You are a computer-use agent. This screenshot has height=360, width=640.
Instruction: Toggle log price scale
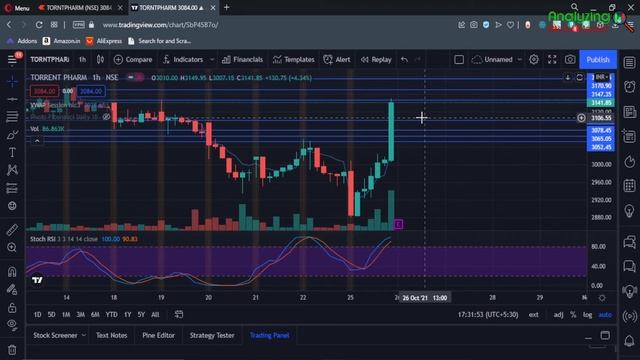pyautogui.click(x=587, y=315)
